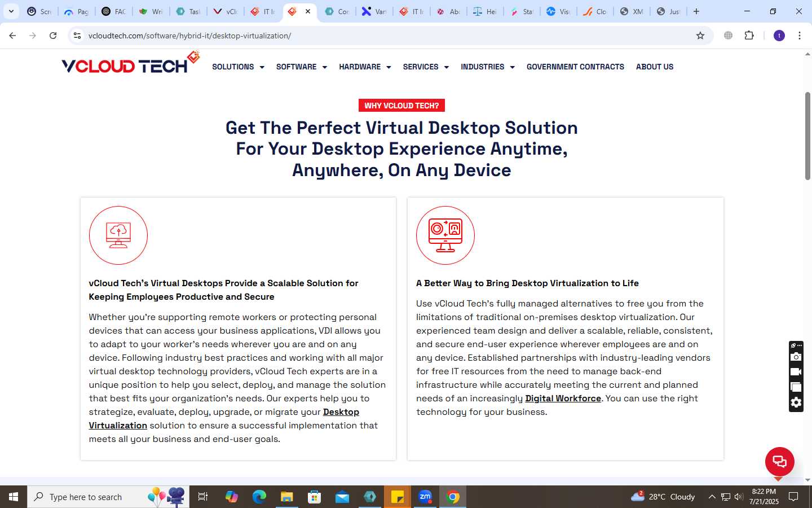Go forward to next page
Viewport: 812px width, 508px height.
33,36
